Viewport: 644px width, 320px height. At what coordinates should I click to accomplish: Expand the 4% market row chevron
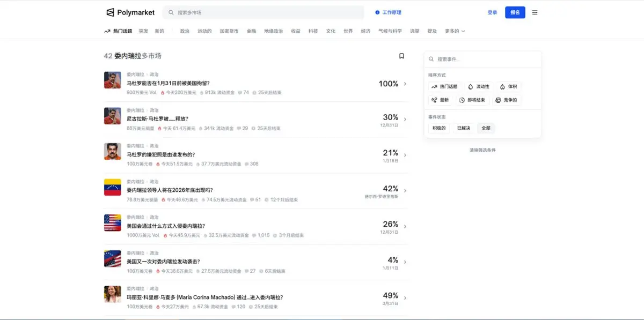pos(405,262)
